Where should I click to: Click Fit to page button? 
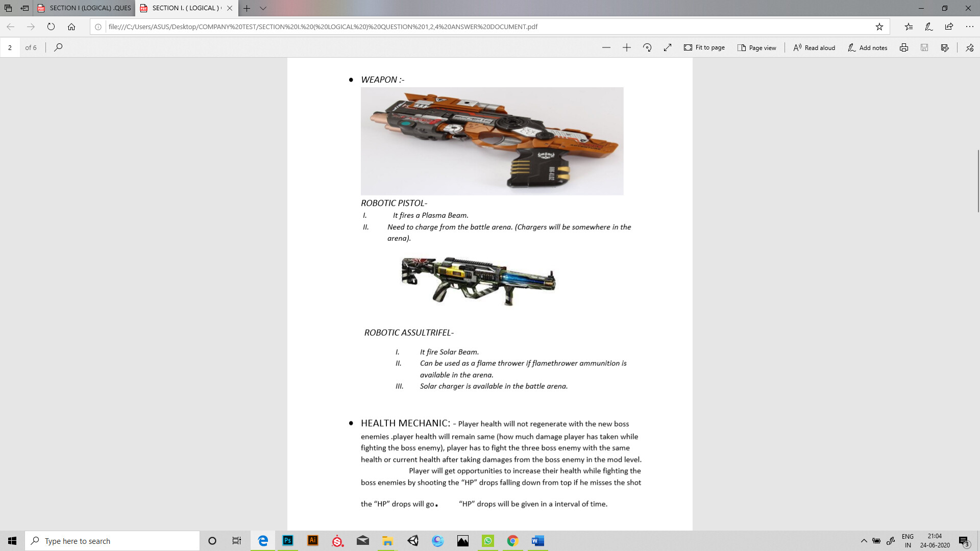point(704,47)
